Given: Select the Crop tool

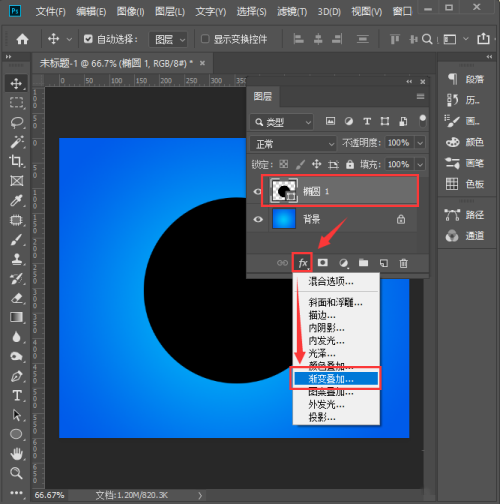Looking at the screenshot, I should click(x=16, y=161).
